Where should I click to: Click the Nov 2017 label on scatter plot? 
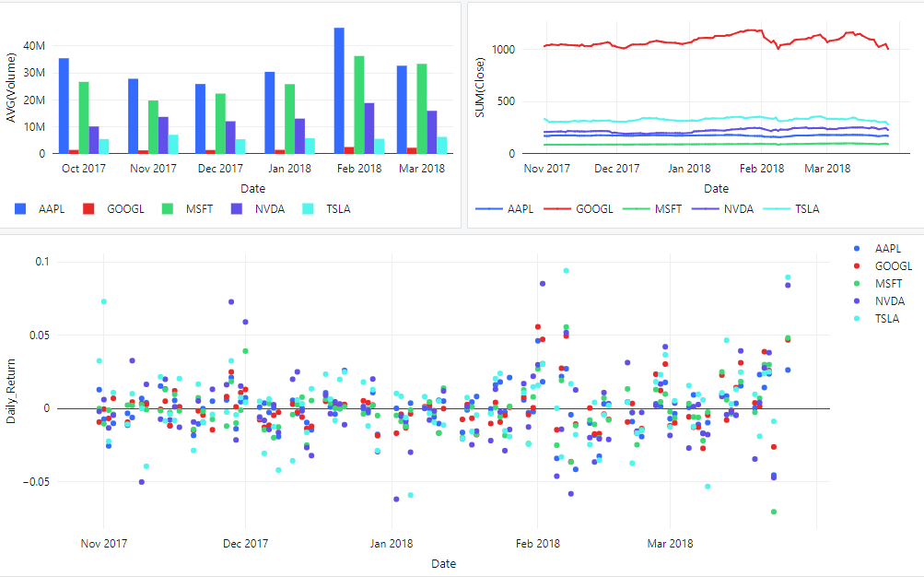(x=104, y=544)
